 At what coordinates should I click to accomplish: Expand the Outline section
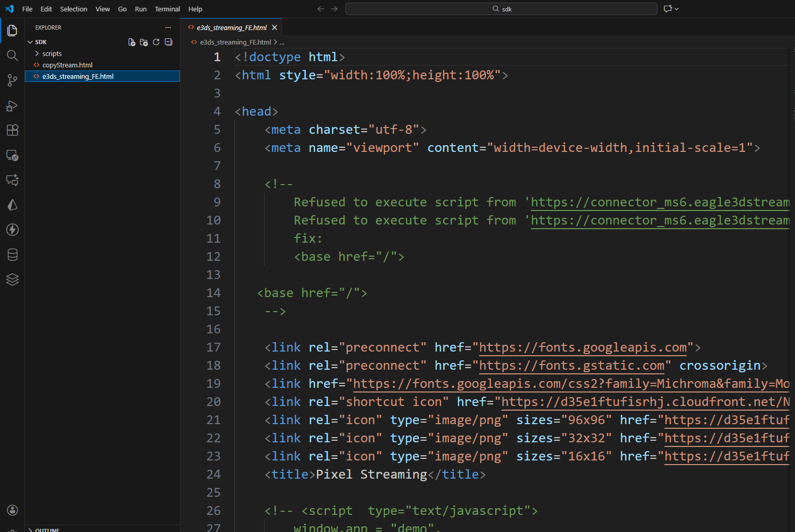[x=47, y=529]
